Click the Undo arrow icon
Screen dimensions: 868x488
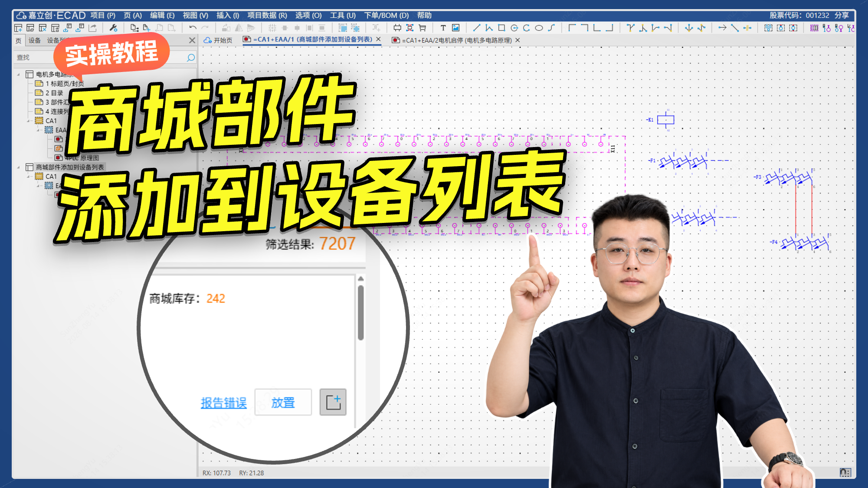point(193,28)
